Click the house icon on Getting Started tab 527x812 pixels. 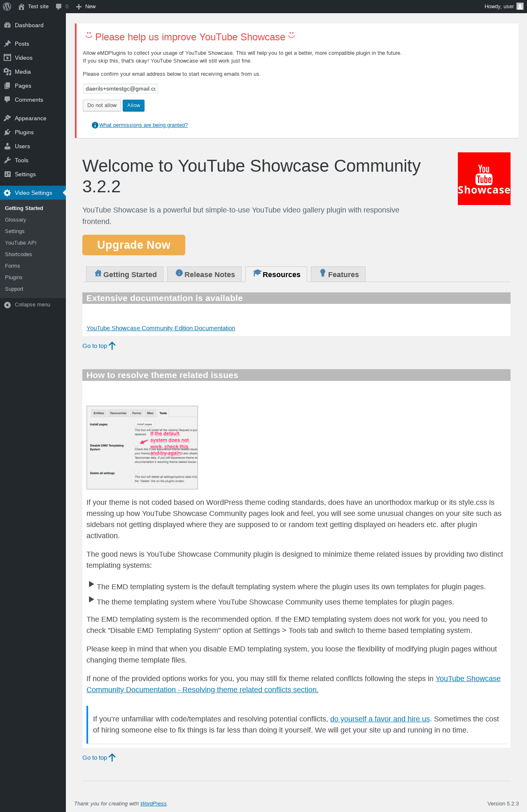pos(98,273)
